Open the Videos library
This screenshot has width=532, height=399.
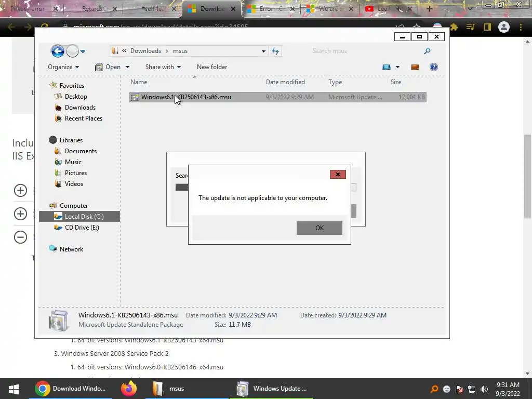74,183
